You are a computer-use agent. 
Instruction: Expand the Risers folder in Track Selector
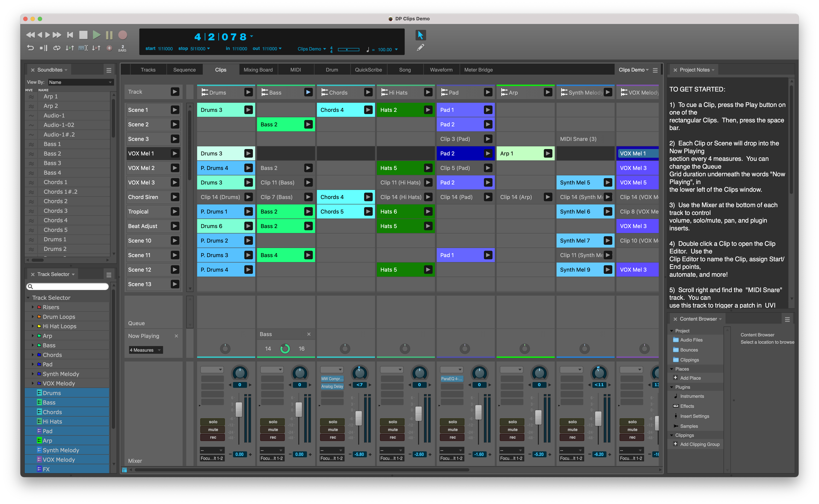click(33, 307)
